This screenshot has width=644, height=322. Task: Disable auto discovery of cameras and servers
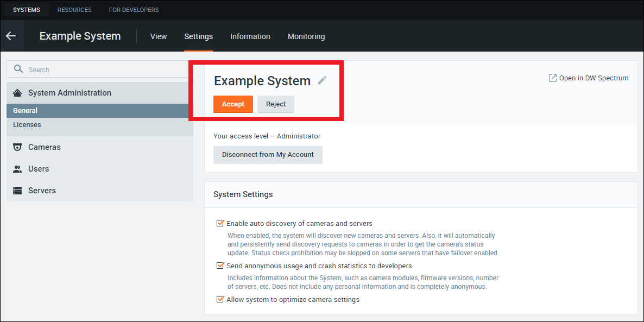(220, 223)
